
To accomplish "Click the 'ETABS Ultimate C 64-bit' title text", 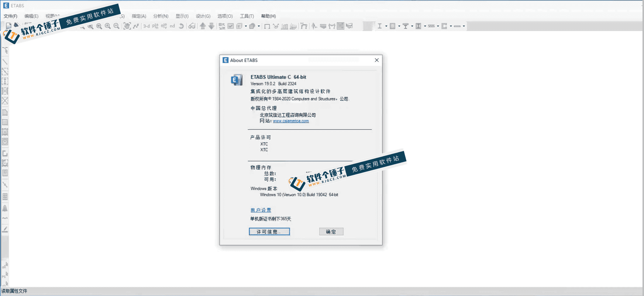I will 278,77.
